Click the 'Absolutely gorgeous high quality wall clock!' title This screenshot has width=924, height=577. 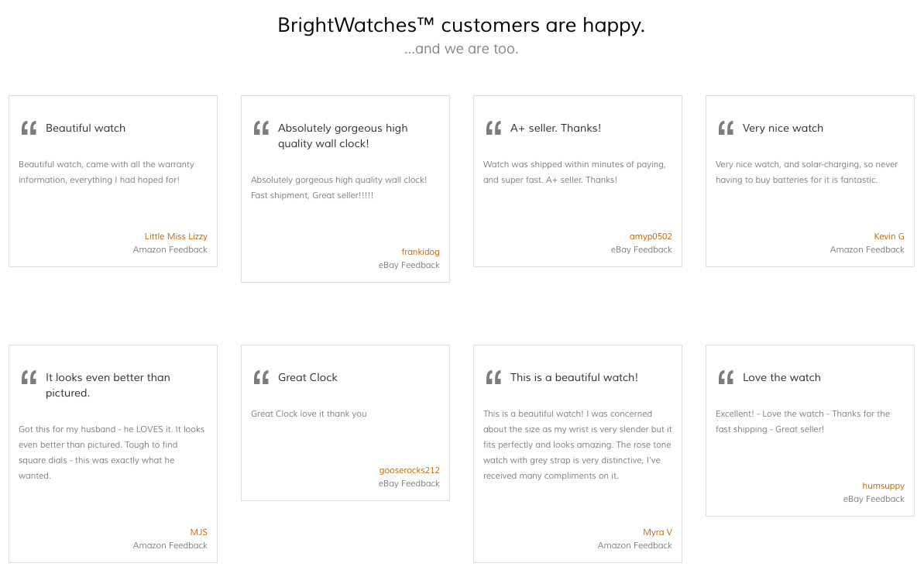coord(343,136)
